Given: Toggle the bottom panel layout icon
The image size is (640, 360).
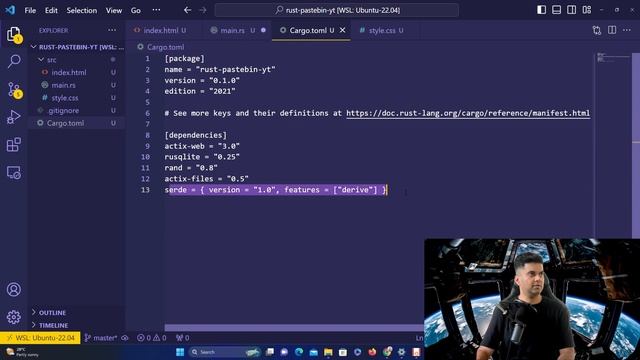Looking at the screenshot, I should (x=556, y=10).
